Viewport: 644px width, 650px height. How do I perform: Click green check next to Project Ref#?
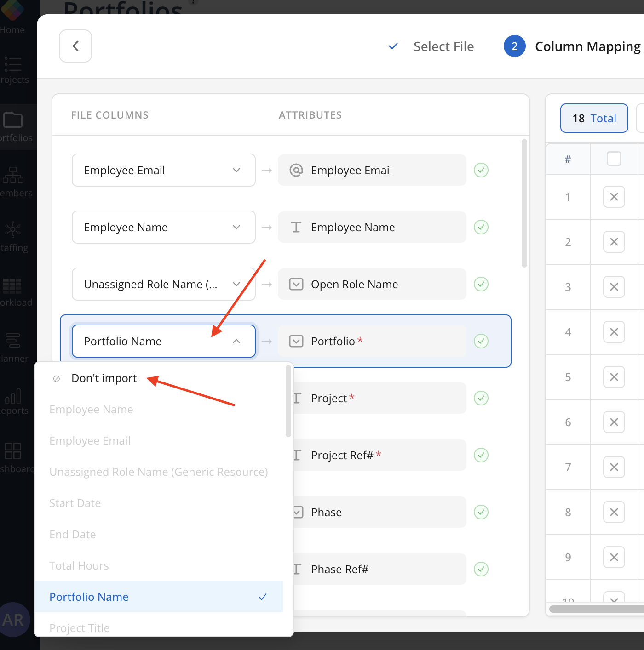[481, 455]
